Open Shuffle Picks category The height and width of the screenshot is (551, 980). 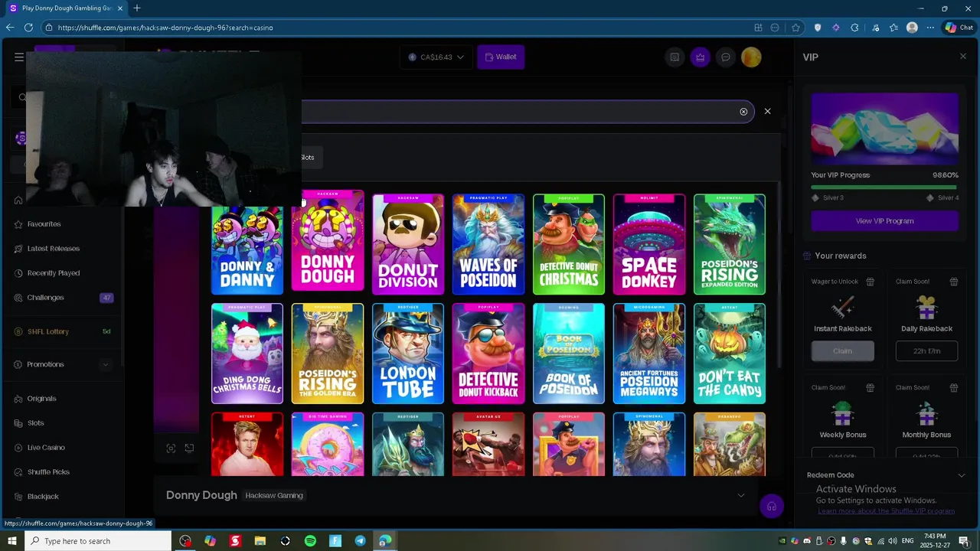[48, 472]
